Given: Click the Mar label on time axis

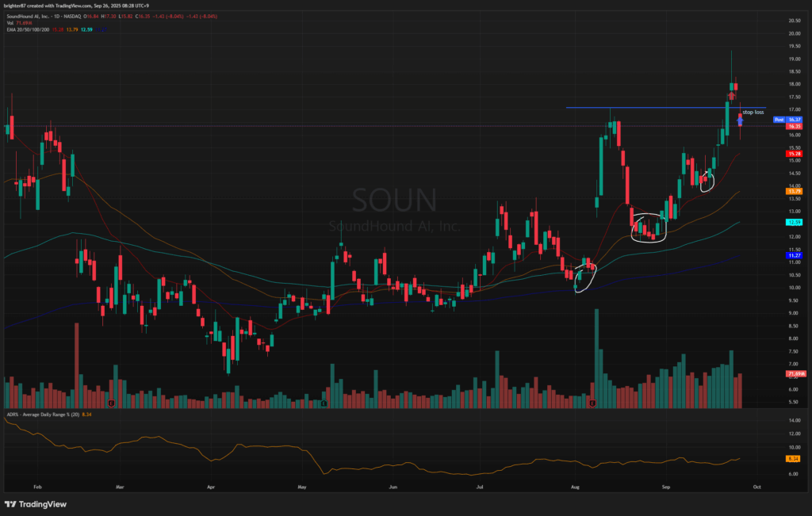Looking at the screenshot, I should click(120, 487).
